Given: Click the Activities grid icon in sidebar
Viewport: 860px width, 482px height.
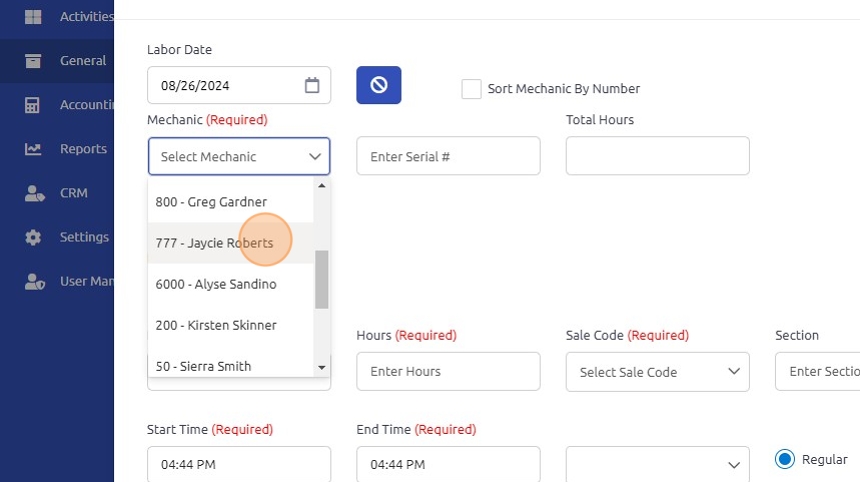Looking at the screenshot, I should point(33,17).
